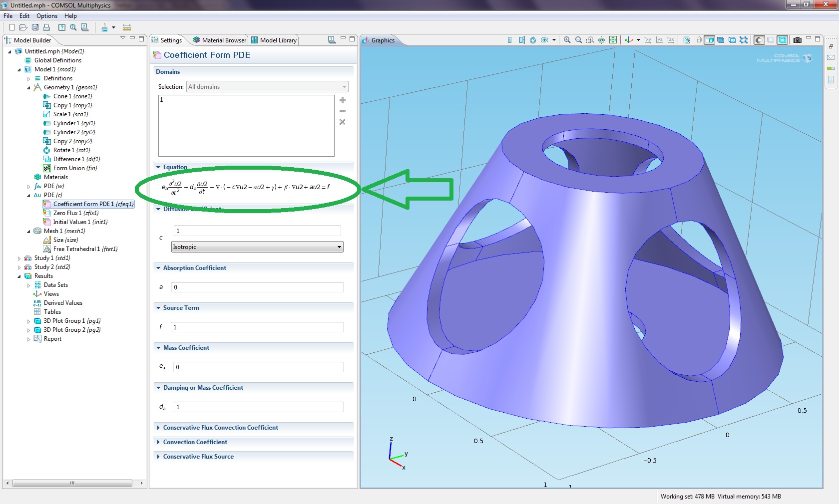Click the circular refresh icon in the Graphics toolbar
The image size is (839, 504).
click(x=533, y=40)
